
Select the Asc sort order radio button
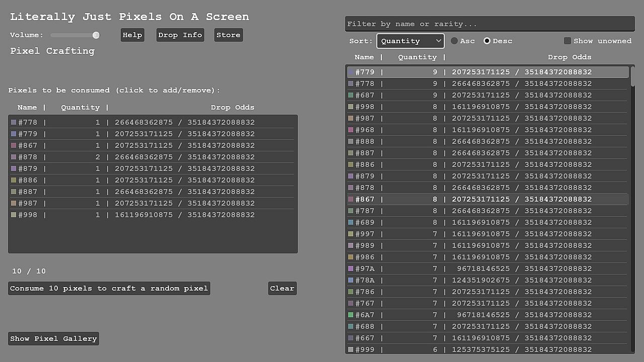[454, 41]
